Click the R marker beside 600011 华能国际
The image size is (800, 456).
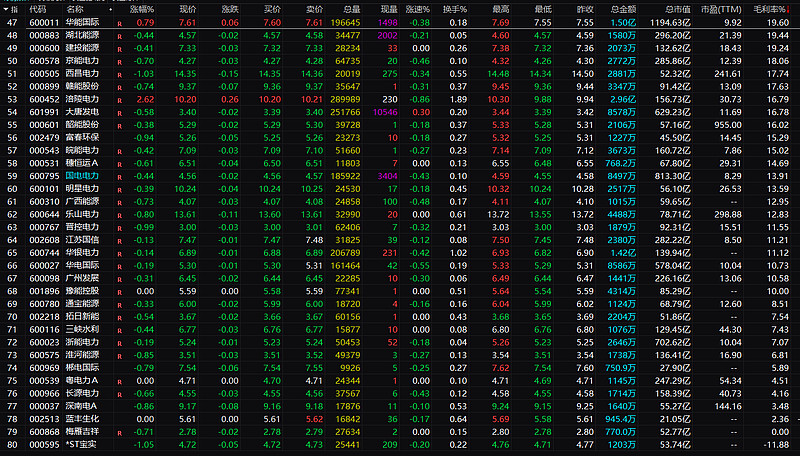coord(119,24)
